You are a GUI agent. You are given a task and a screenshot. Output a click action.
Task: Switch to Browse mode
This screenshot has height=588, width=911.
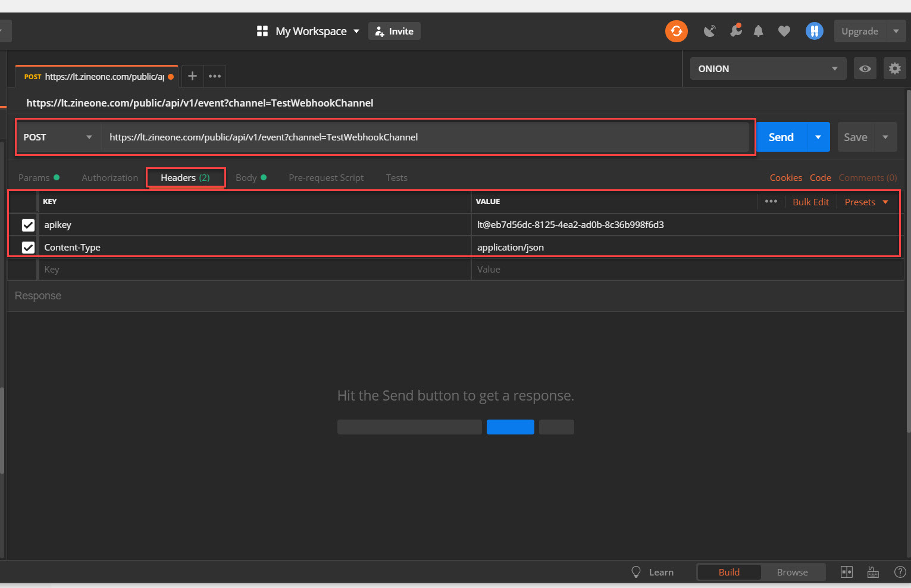point(792,572)
